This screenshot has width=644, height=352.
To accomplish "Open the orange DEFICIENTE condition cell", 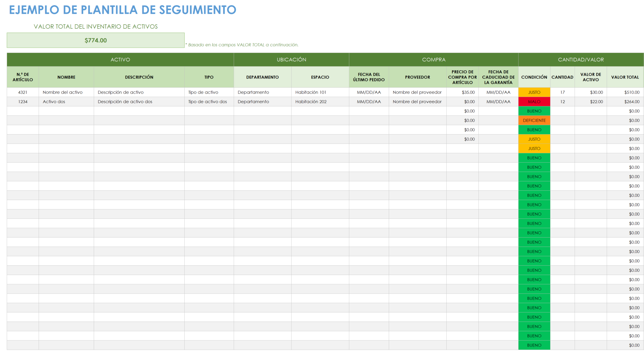I will pyautogui.click(x=534, y=120).
